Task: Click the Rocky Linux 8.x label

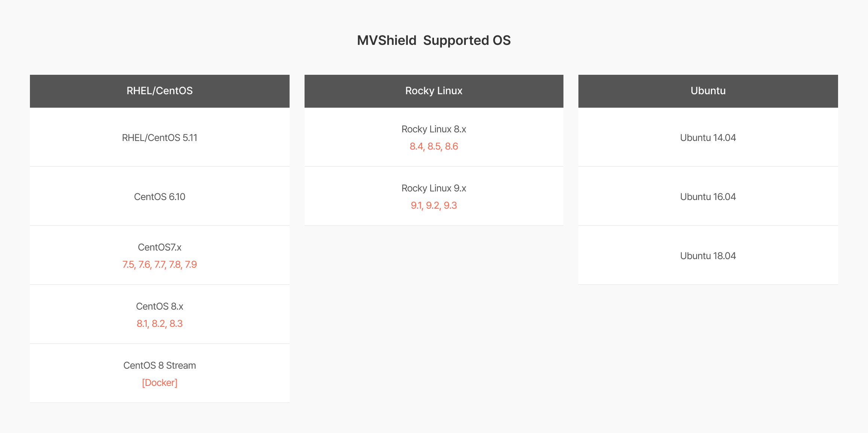Action: tap(434, 129)
